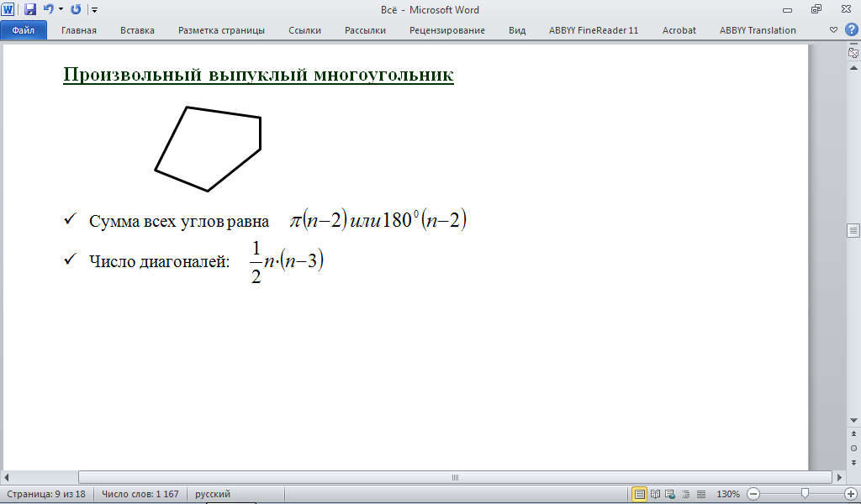
Task: Click the diagonal count formula ½n·(n−3)
Action: pyautogui.click(x=286, y=262)
